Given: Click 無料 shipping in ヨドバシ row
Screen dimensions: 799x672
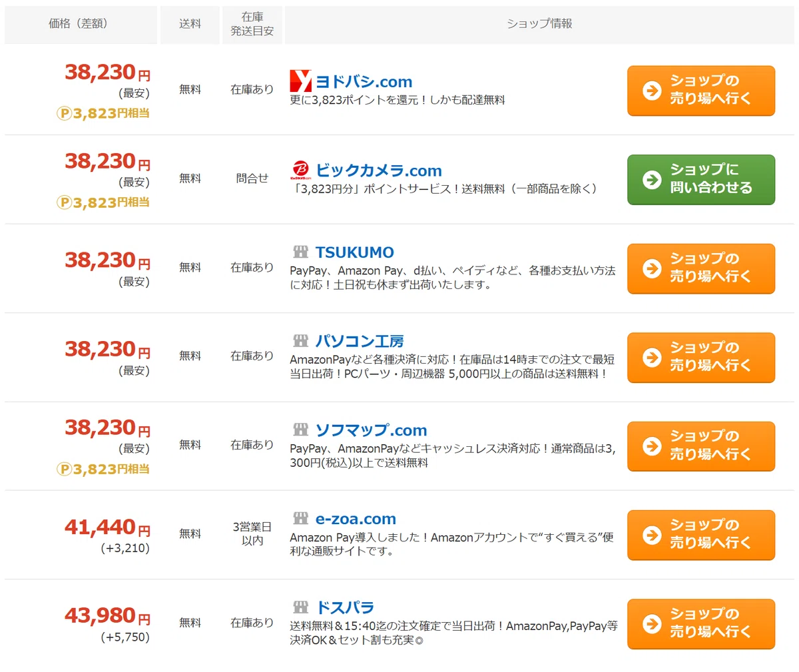Looking at the screenshot, I should [190, 89].
